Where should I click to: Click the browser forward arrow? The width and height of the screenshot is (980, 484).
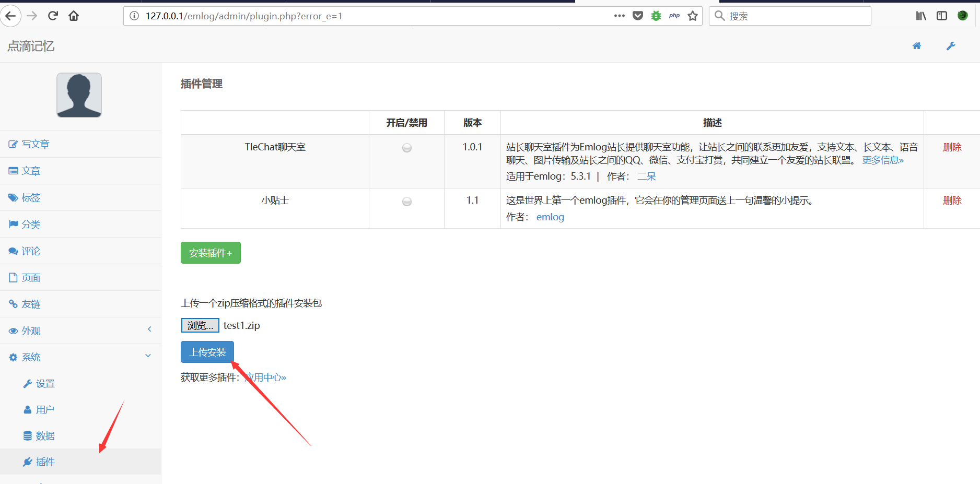[32, 16]
